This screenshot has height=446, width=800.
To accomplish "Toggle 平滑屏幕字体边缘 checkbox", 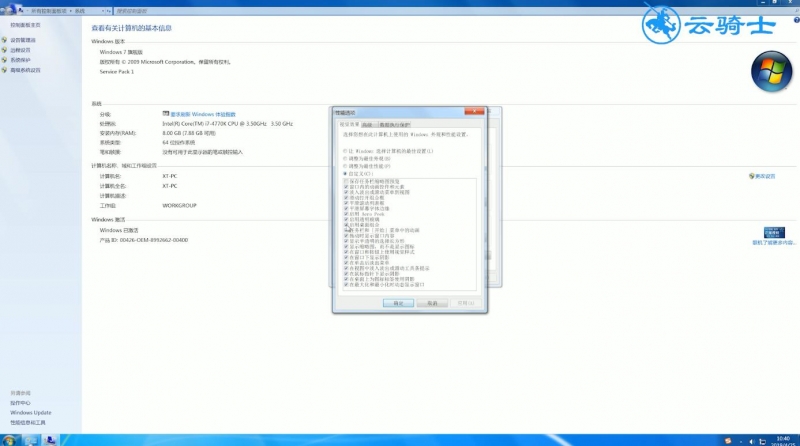I will 346,209.
